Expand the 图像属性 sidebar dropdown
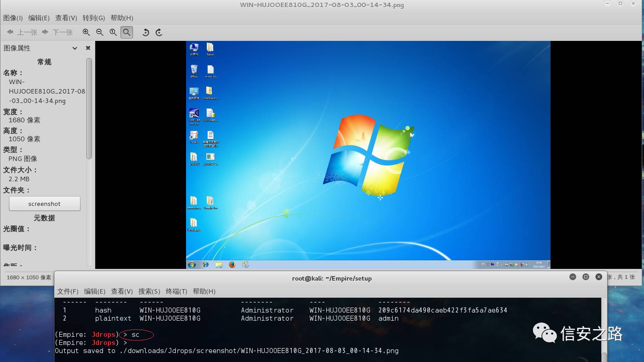This screenshot has height=362, width=644. point(75,48)
